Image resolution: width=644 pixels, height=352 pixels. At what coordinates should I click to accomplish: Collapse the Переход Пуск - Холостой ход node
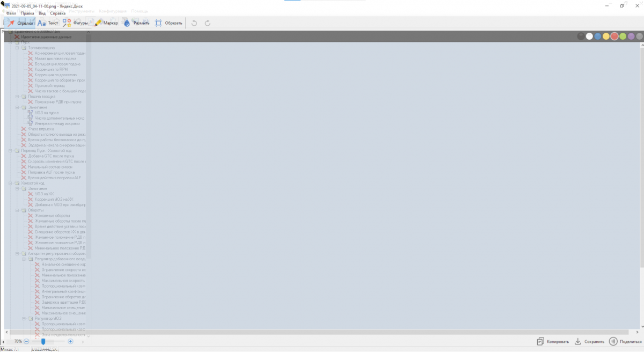tap(11, 151)
